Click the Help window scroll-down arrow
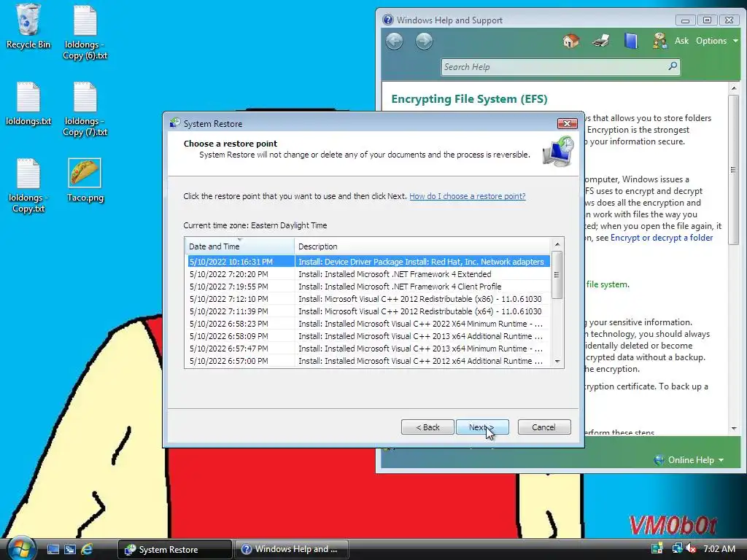The image size is (747, 560). [734, 429]
